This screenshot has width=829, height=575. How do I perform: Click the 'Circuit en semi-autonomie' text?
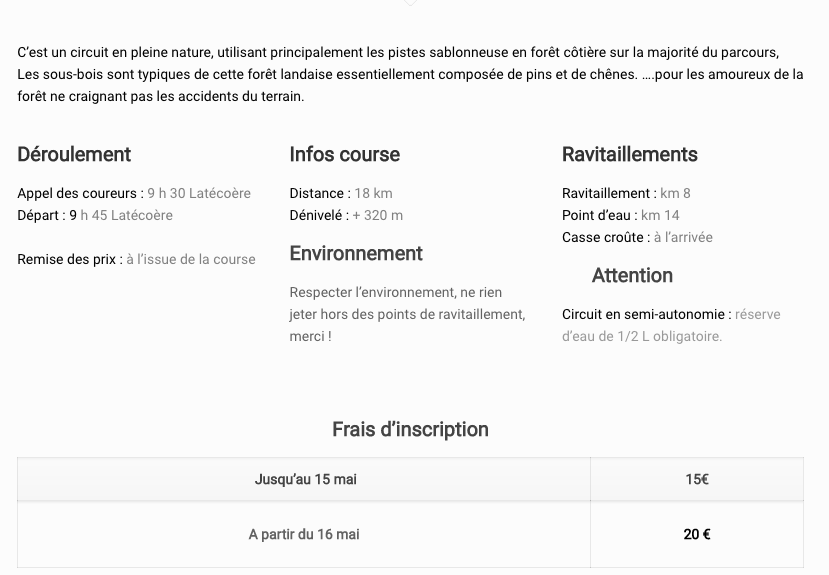tap(643, 314)
